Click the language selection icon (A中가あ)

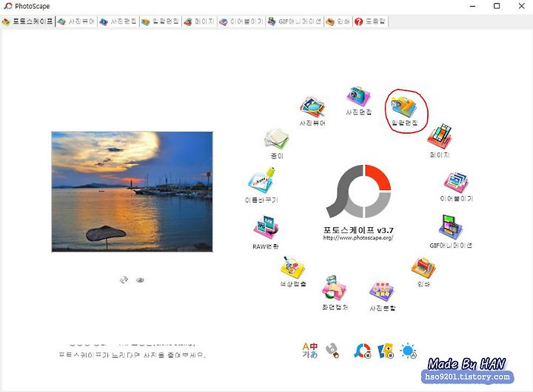(x=310, y=351)
